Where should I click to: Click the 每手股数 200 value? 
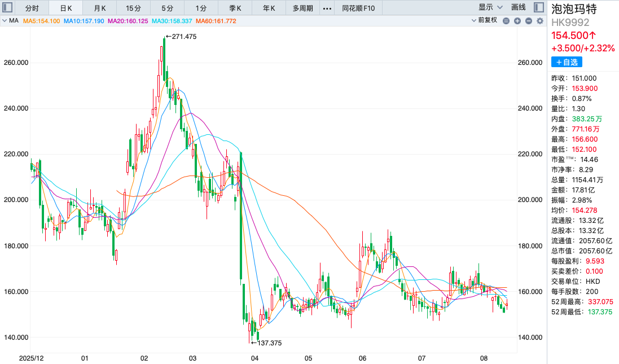pyautogui.click(x=592, y=292)
